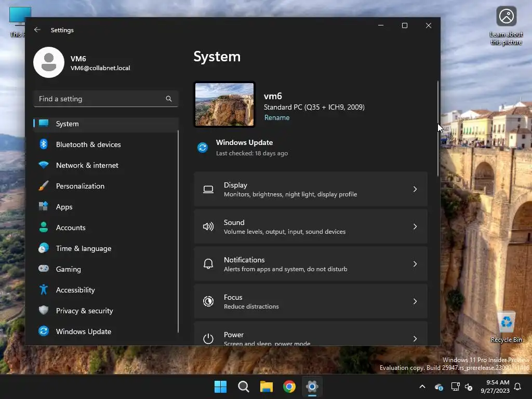
Task: Click Learn about this picture icon
Action: [506, 16]
